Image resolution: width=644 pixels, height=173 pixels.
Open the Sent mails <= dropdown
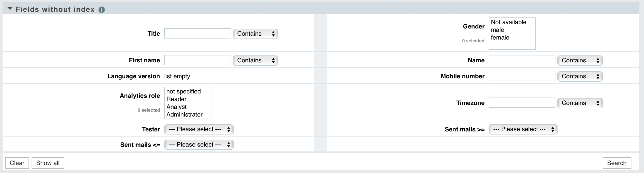(199, 145)
